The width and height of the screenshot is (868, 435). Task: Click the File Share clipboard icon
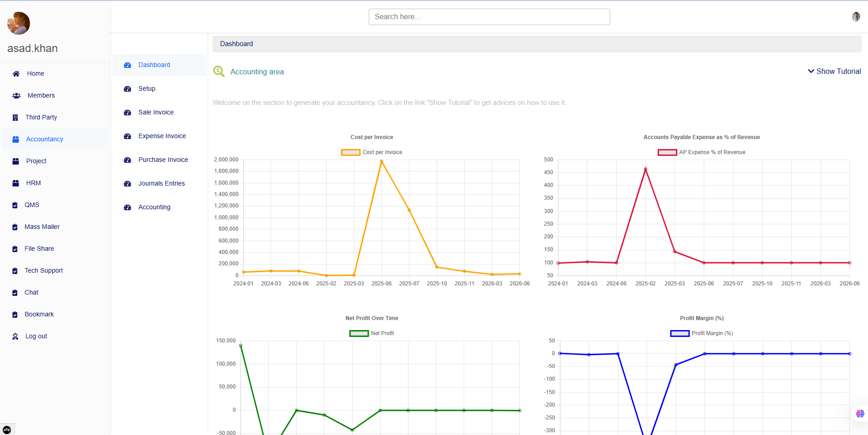[x=15, y=249]
